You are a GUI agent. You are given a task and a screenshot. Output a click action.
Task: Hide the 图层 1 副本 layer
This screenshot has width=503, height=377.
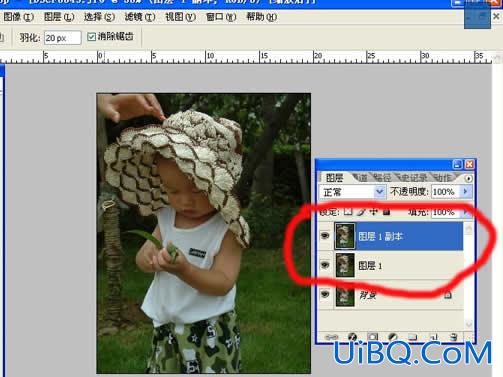pyautogui.click(x=325, y=236)
